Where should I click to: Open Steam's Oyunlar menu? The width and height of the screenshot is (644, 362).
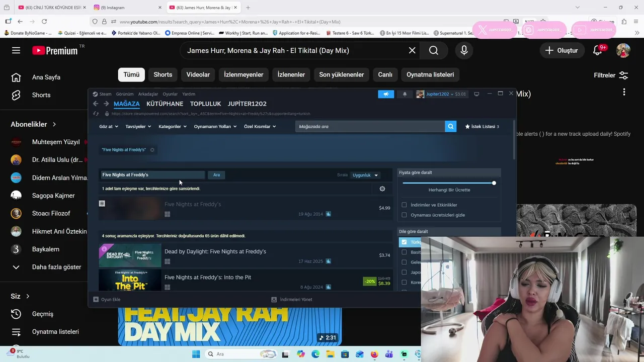click(170, 94)
